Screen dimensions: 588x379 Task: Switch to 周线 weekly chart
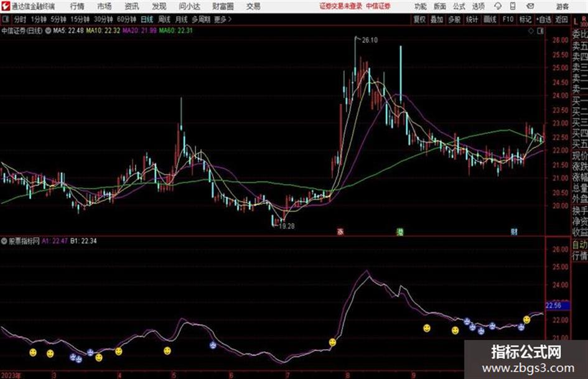[164, 19]
